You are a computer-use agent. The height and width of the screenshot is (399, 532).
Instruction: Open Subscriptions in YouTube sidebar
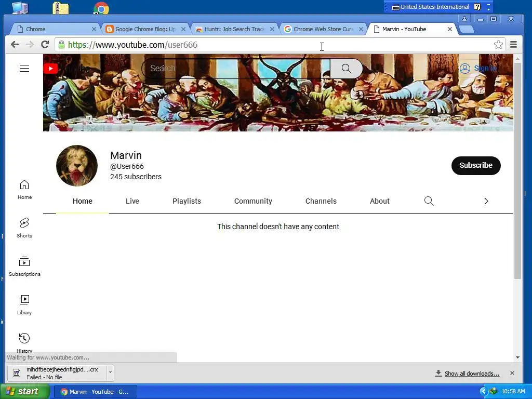[x=24, y=267]
